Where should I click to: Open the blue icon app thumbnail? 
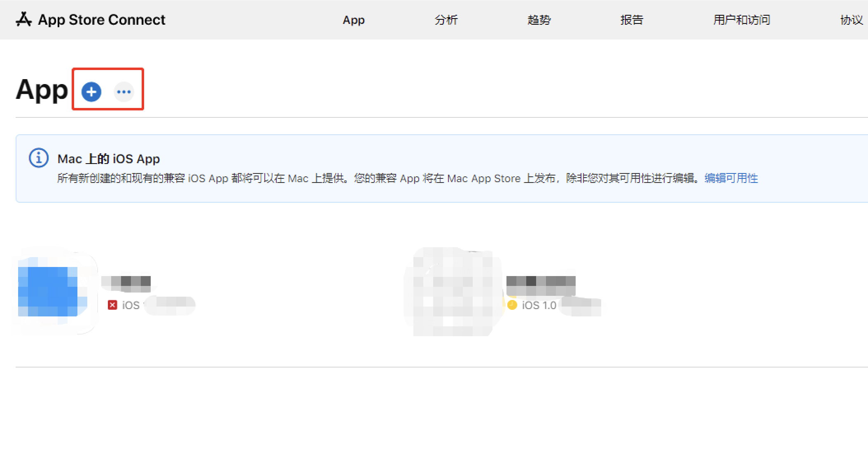point(52,292)
